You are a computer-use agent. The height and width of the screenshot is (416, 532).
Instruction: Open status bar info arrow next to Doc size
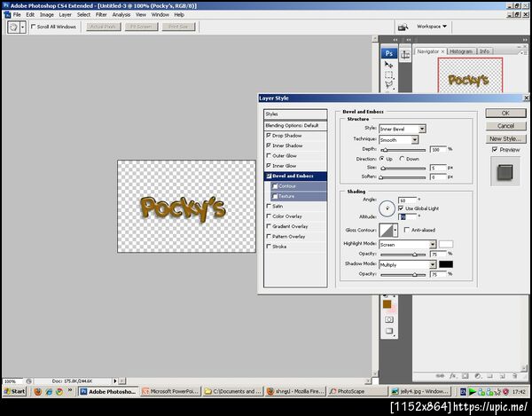point(114,381)
